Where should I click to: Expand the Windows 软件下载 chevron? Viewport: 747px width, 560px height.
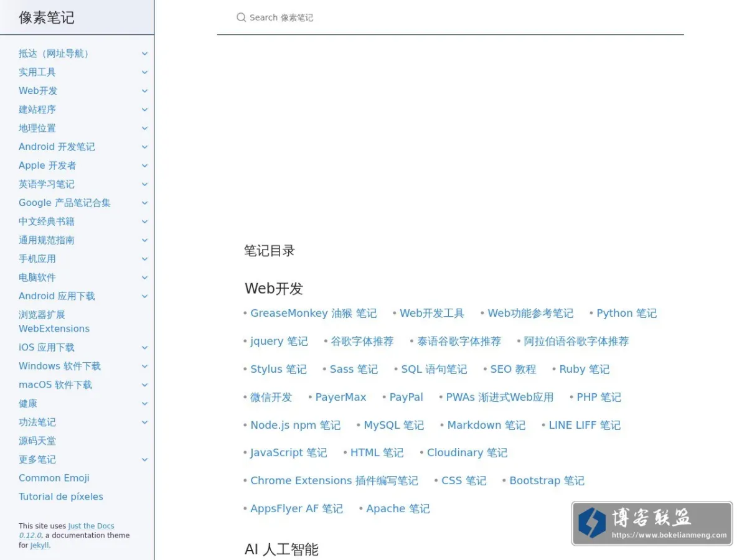pos(144,366)
